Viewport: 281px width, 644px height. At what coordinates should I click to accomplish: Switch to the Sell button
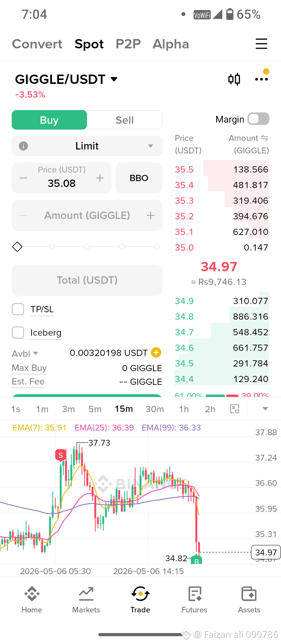click(124, 120)
